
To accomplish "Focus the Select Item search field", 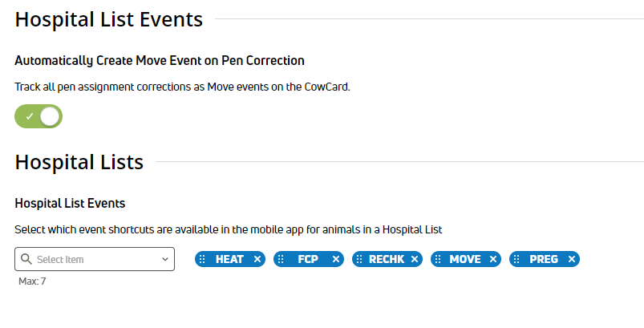I will [95, 259].
